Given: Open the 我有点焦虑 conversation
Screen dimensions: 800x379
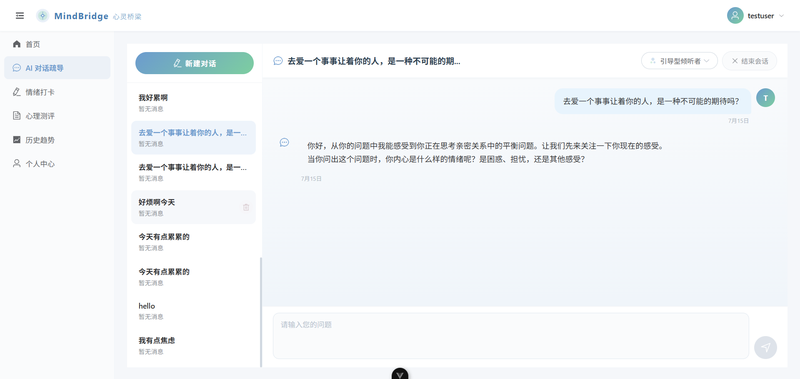Looking at the screenshot, I should [x=193, y=345].
